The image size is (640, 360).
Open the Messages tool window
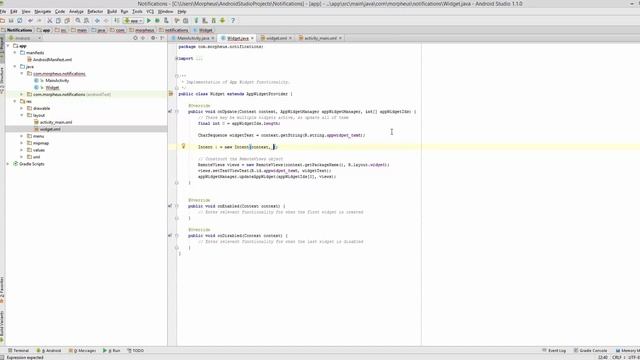[x=82, y=350]
